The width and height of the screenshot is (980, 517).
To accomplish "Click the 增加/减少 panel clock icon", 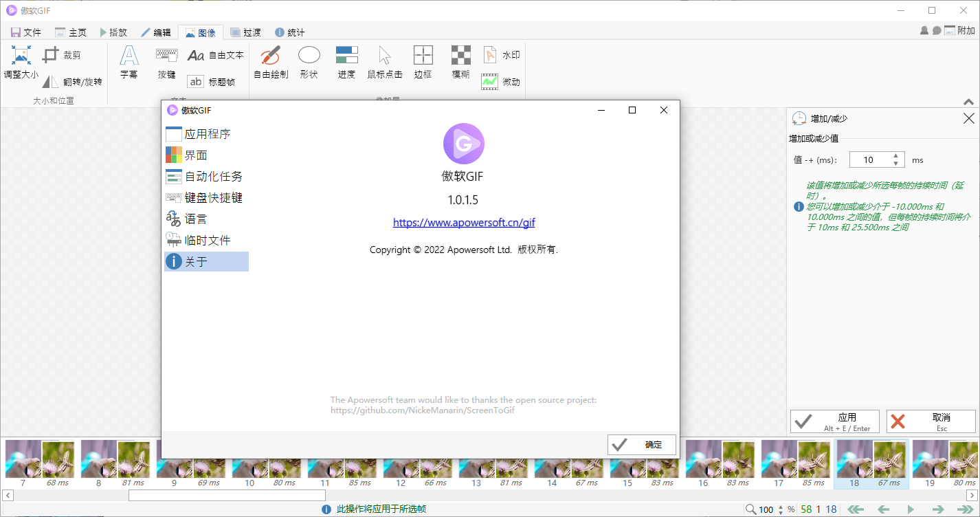I will pyautogui.click(x=799, y=118).
